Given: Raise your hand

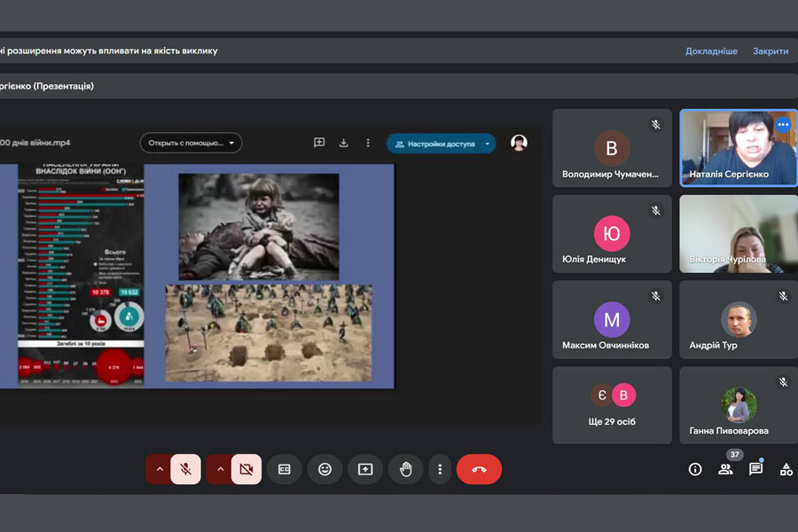Looking at the screenshot, I should pyautogui.click(x=406, y=469).
